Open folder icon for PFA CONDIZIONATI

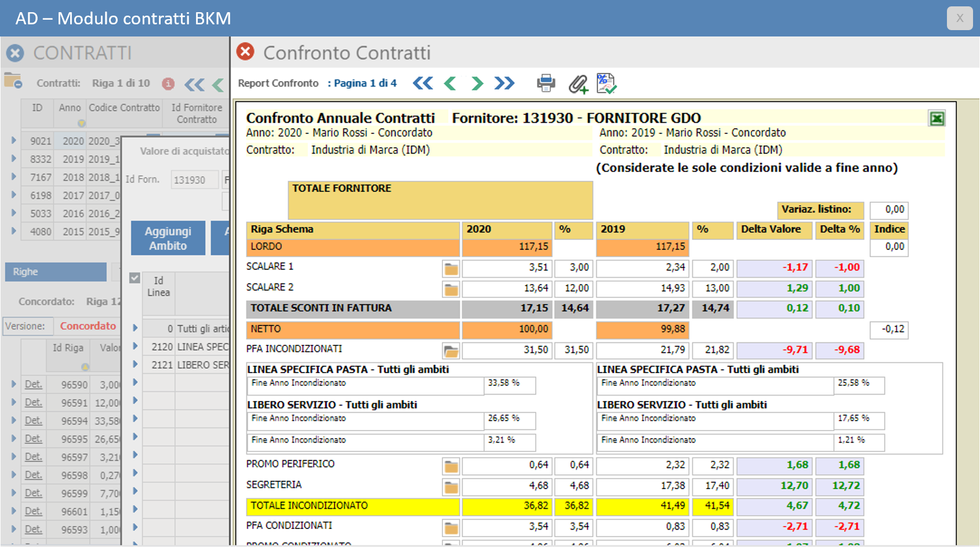pos(451,528)
